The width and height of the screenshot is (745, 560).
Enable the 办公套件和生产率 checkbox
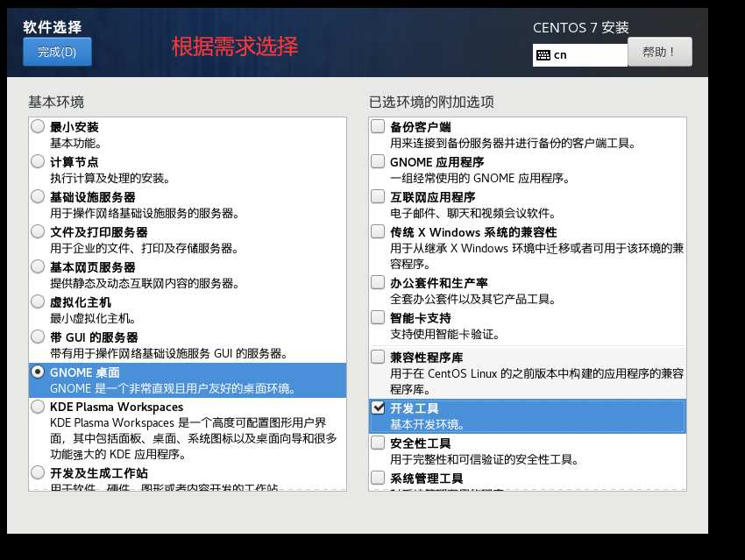point(378,282)
